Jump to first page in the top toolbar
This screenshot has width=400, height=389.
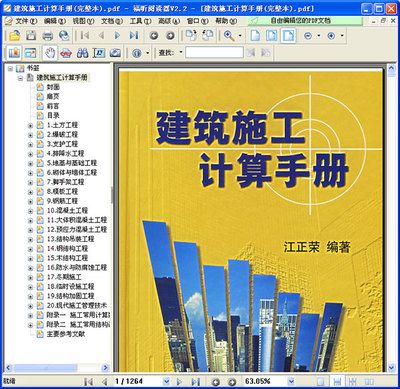(x=85, y=35)
